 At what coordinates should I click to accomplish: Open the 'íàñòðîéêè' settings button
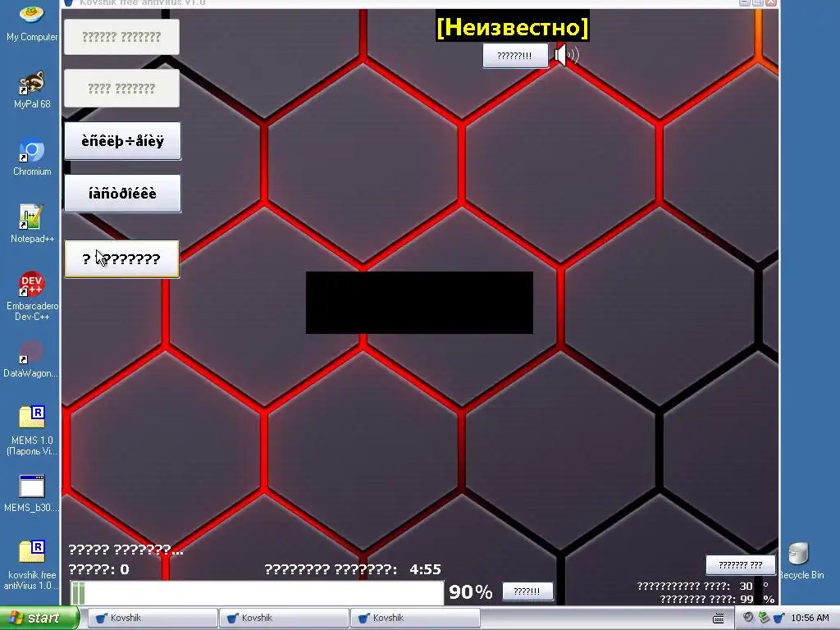point(123,194)
